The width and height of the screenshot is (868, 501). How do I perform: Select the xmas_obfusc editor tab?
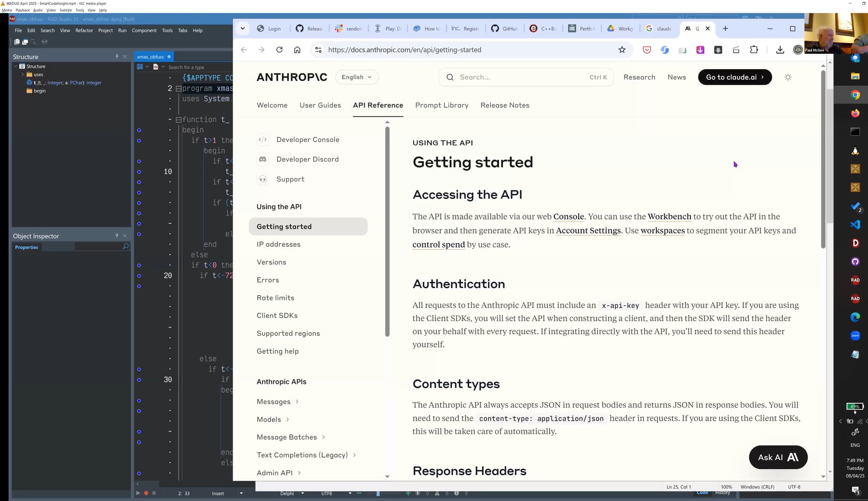pyautogui.click(x=154, y=57)
